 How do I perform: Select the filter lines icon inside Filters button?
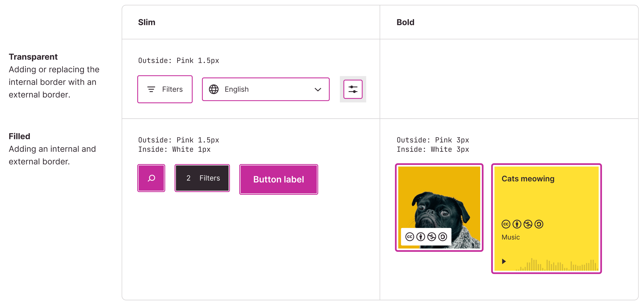[x=152, y=89]
